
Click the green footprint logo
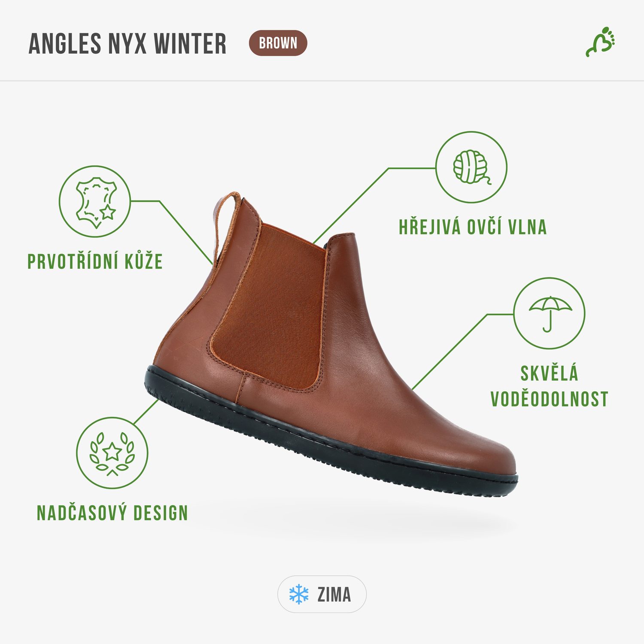click(601, 42)
